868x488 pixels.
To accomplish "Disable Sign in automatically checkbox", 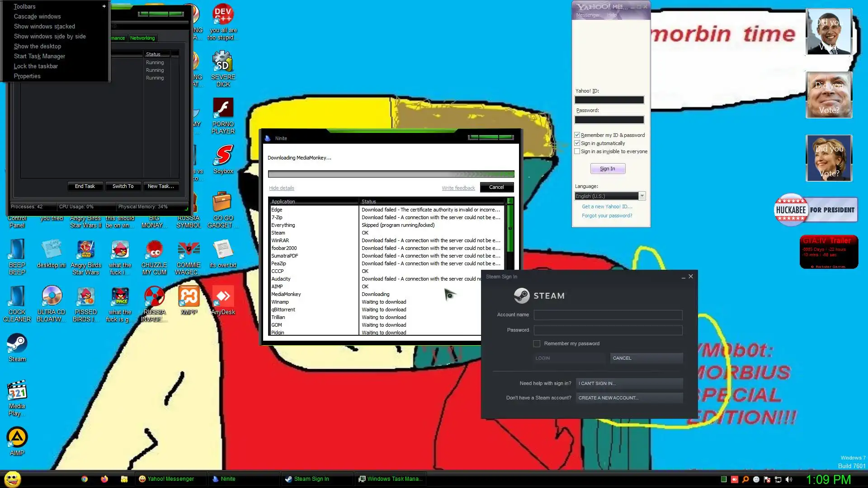I will [x=577, y=143].
